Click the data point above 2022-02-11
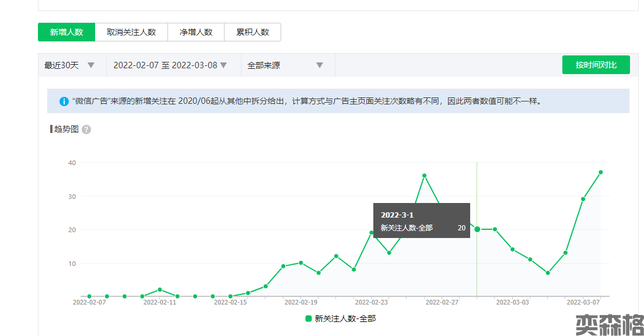The height and width of the screenshot is (336, 644). (x=160, y=290)
